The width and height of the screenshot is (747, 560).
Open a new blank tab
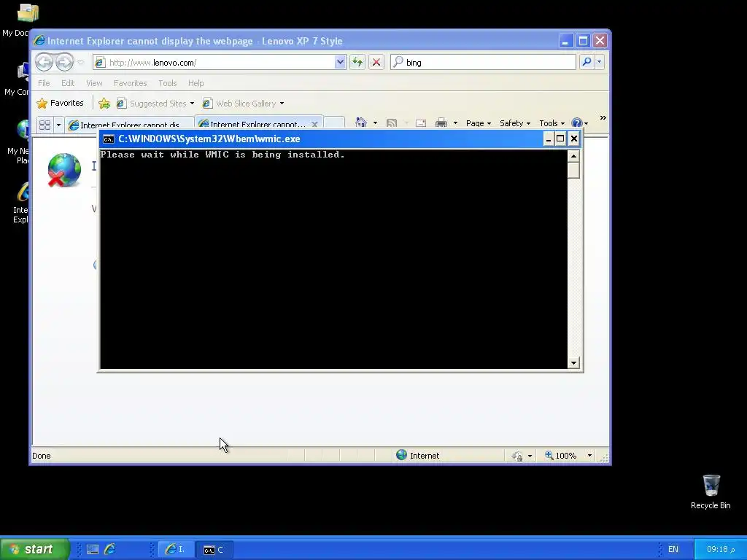click(x=334, y=123)
